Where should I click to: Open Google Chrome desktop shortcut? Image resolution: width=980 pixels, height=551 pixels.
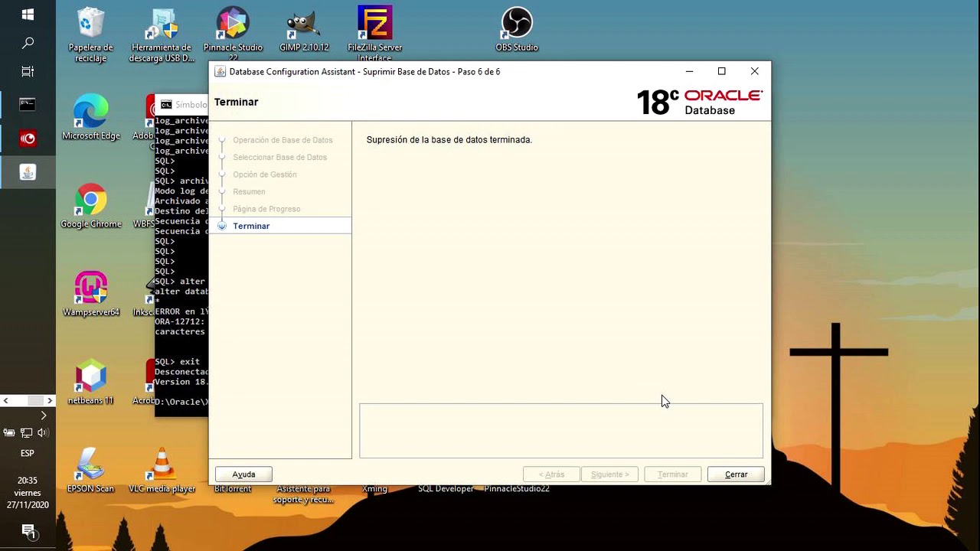pyautogui.click(x=91, y=207)
